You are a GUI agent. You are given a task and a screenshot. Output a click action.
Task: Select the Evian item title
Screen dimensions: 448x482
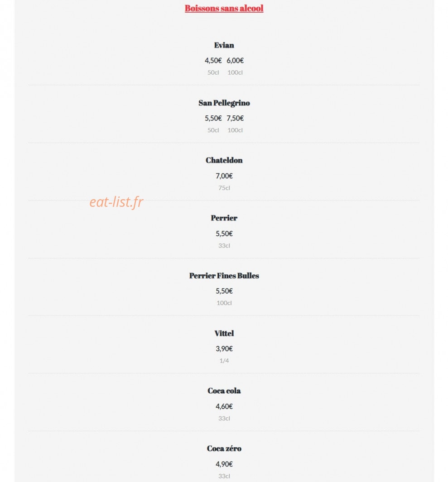[224, 45]
